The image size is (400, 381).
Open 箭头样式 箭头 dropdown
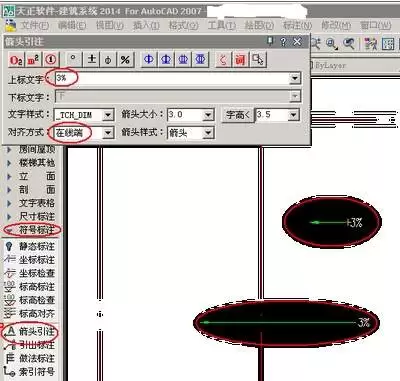pyautogui.click(x=208, y=133)
